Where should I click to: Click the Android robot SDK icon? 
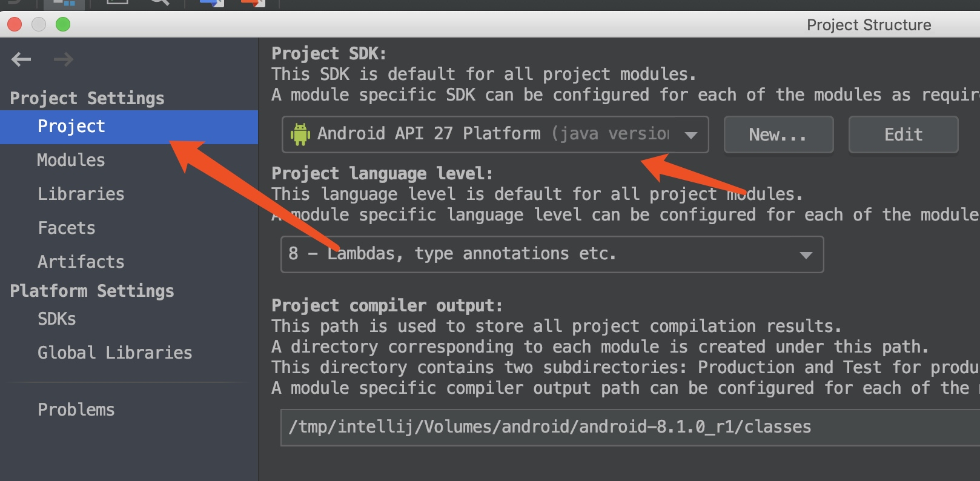pyautogui.click(x=300, y=134)
